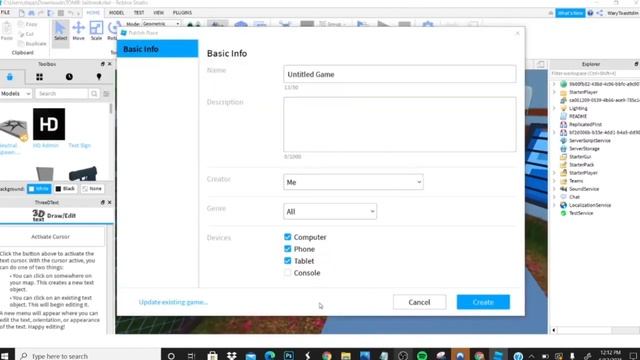This screenshot has width=640, height=360.
Task: Switch to the MODEL ribbon tab
Action: click(x=116, y=13)
